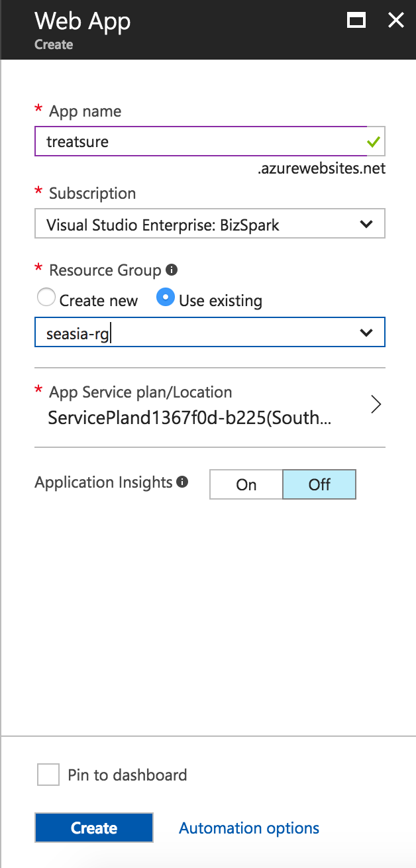416x868 pixels.
Task: Select the Use existing radio button
Action: click(166, 298)
